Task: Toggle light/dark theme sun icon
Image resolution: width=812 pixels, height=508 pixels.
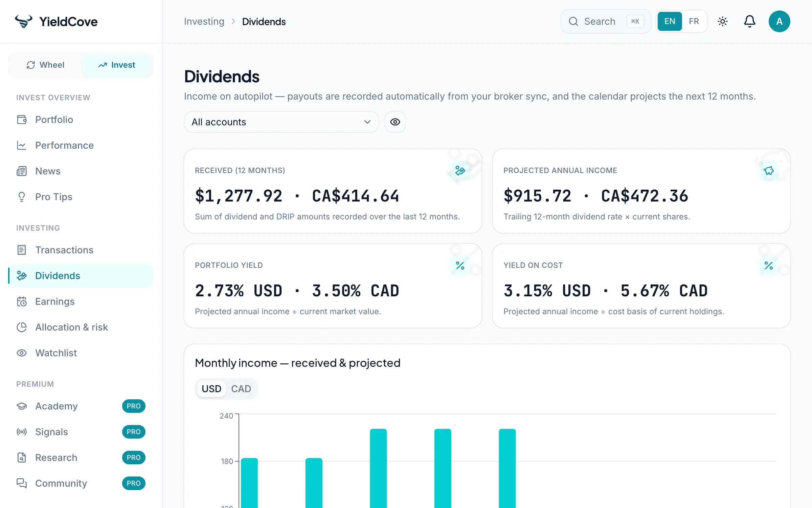Action: click(723, 21)
